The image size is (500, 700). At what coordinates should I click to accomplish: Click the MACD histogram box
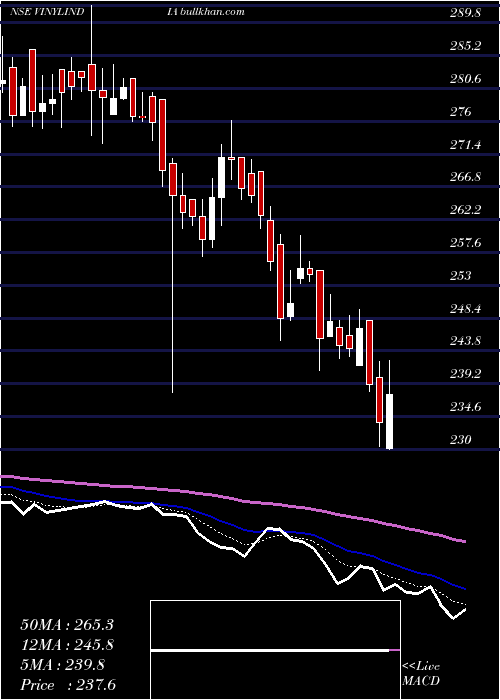pyautogui.click(x=275, y=650)
